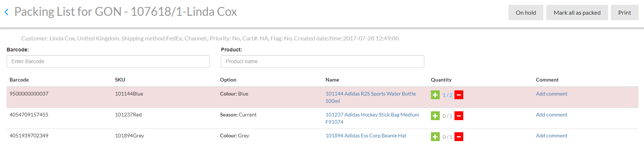
Task: Add comment to the Water Bottle row
Action: click(551, 94)
